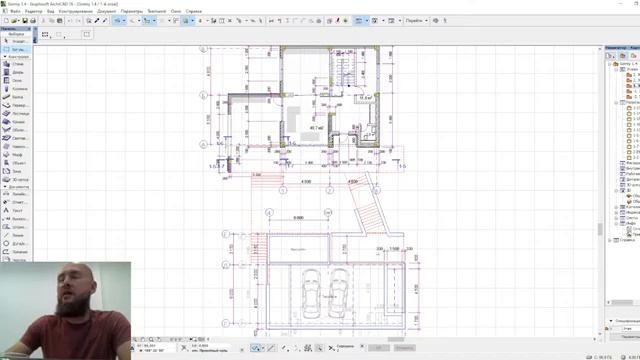Screen dimensions: 640x360
Task: Open the dropdown arrow beside the Open icon
Action: [19, 21]
